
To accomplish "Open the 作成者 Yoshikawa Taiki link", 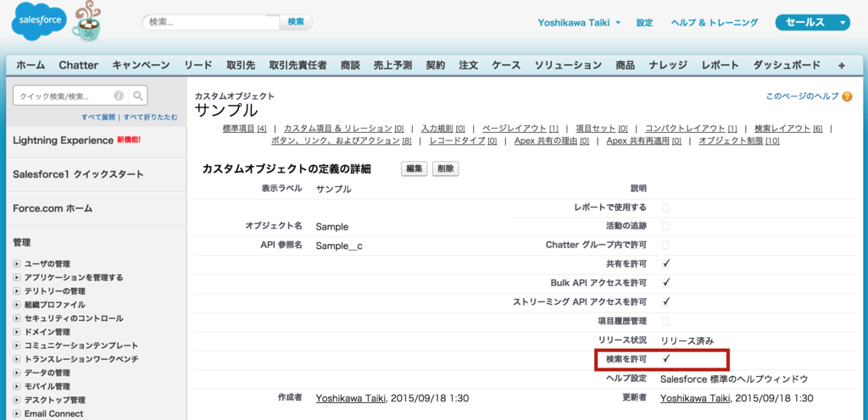I will pyautogui.click(x=351, y=398).
